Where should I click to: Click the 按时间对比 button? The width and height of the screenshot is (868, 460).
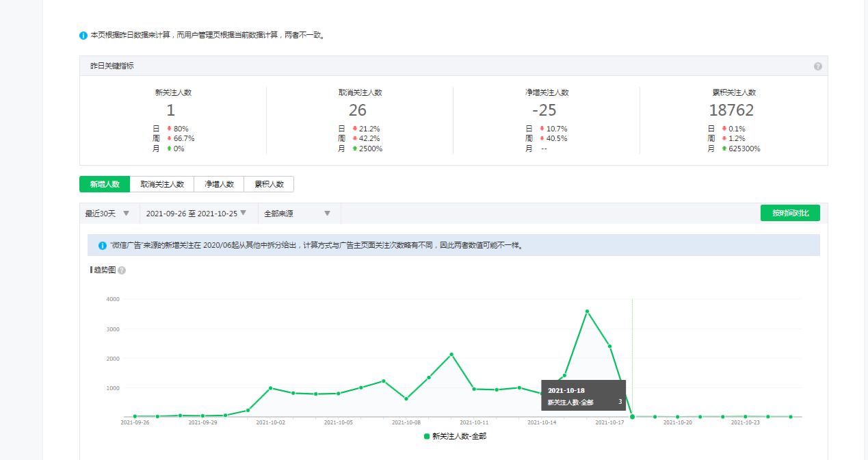[x=789, y=214]
